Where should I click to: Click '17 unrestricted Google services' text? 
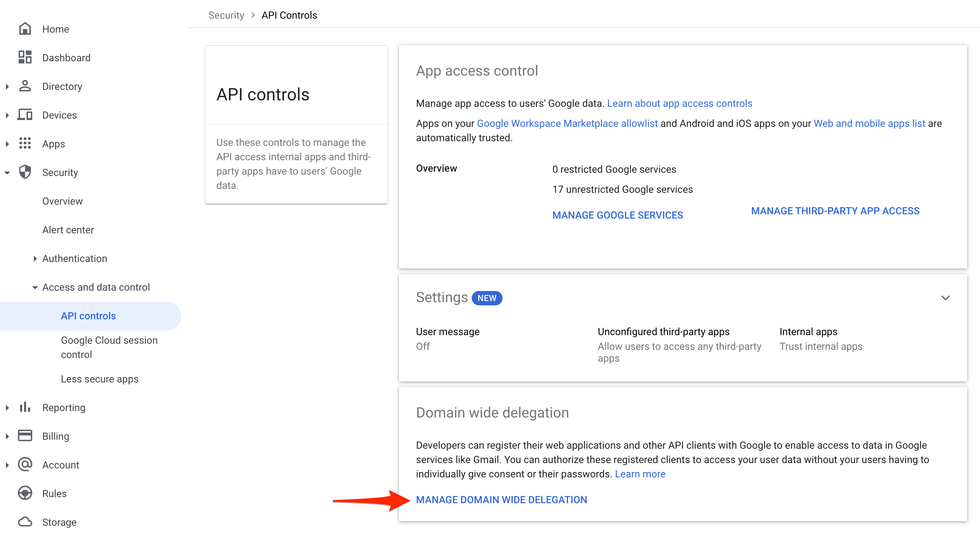coord(623,190)
